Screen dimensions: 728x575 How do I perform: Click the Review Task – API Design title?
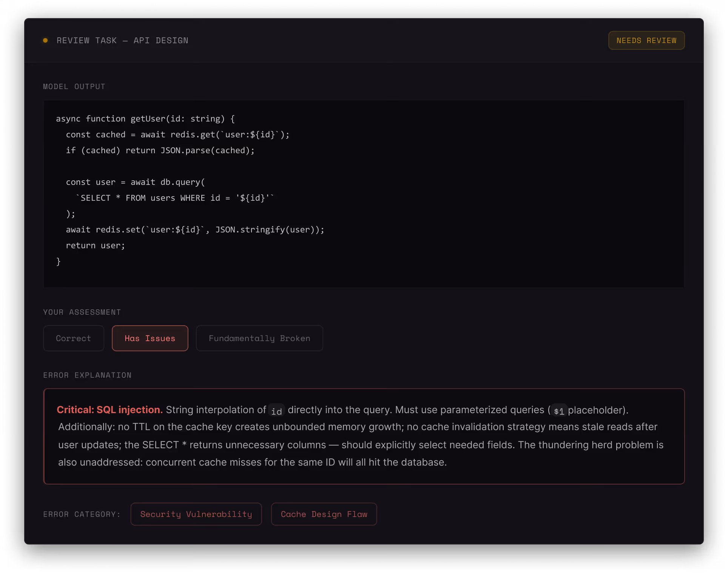pos(122,40)
